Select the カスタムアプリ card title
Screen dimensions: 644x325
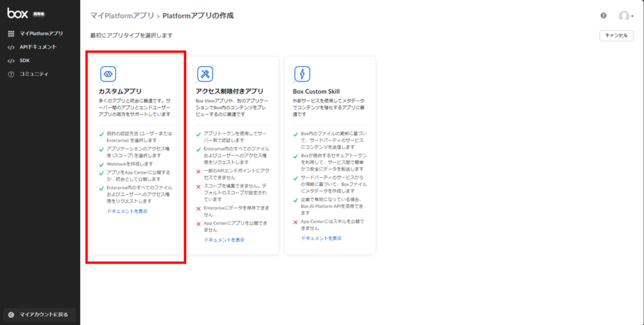click(120, 91)
